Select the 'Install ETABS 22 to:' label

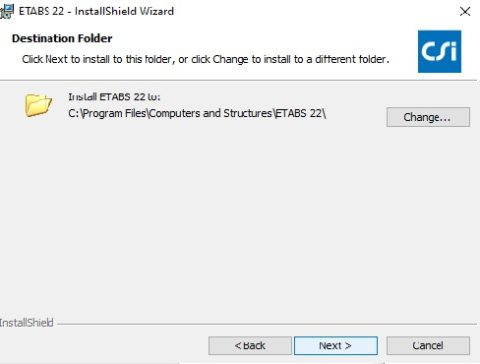coord(114,97)
